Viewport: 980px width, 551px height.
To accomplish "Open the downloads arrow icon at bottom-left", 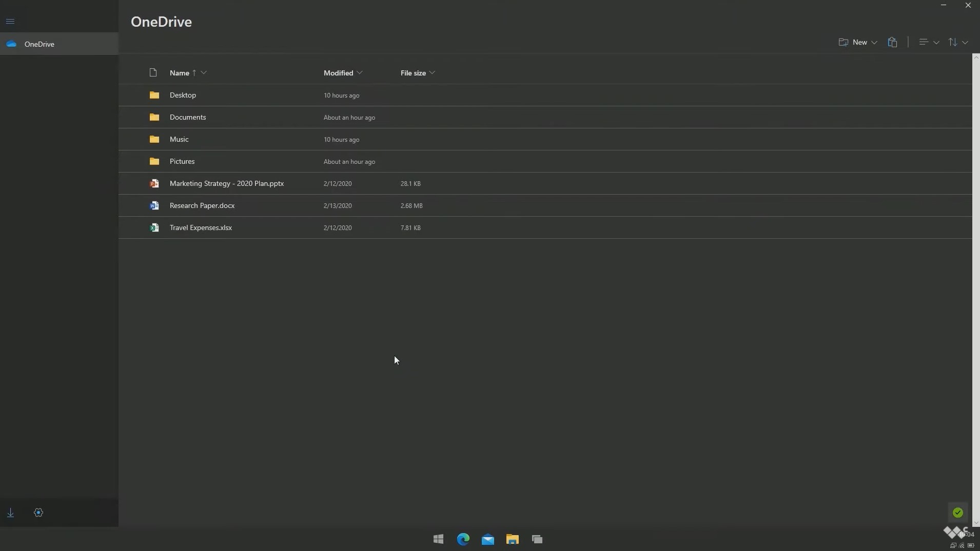I will pos(10,512).
